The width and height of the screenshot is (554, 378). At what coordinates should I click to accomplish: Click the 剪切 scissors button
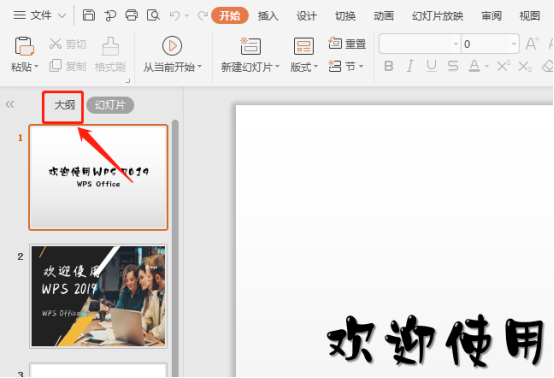pyautogui.click(x=67, y=44)
